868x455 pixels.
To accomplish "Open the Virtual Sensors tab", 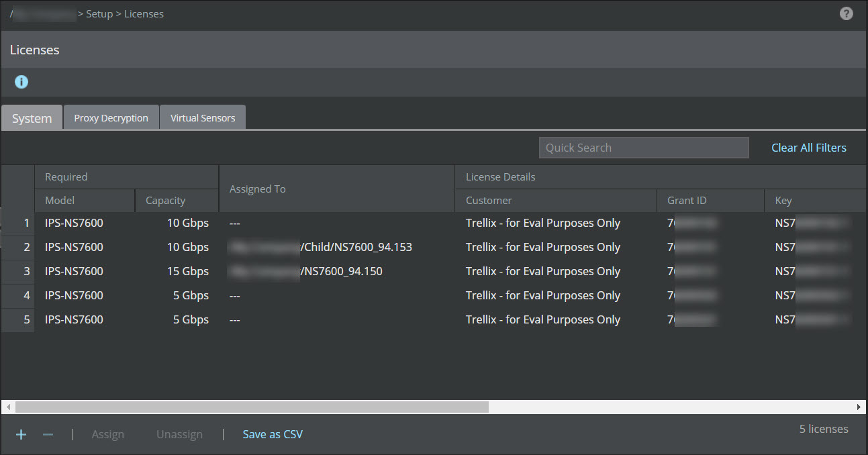I will pyautogui.click(x=203, y=117).
